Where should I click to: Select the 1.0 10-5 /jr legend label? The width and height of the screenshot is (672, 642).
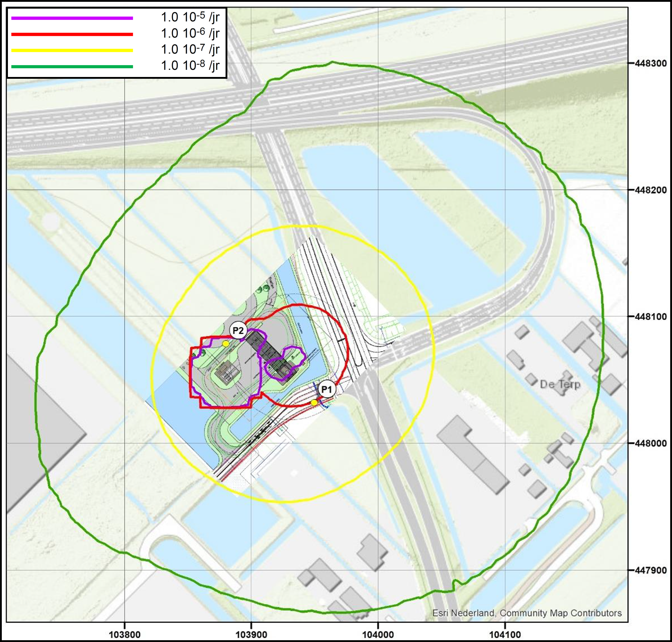pos(190,17)
